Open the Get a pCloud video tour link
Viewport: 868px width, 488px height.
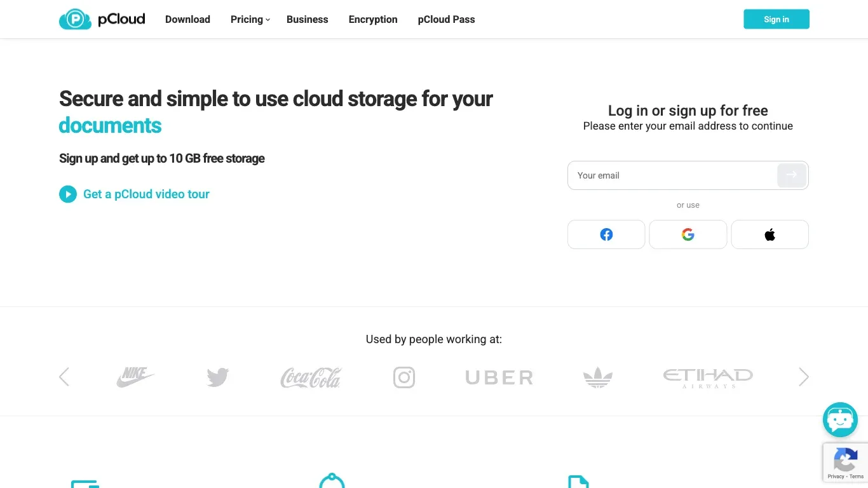click(x=146, y=194)
